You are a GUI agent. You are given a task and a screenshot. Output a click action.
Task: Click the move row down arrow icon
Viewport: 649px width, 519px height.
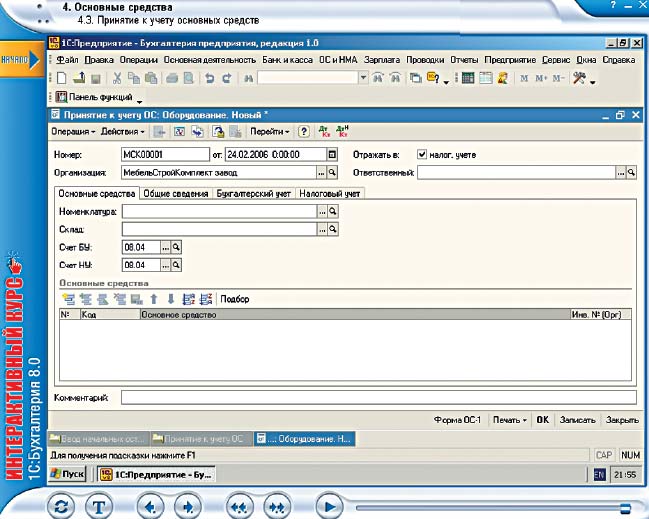pos(170,298)
